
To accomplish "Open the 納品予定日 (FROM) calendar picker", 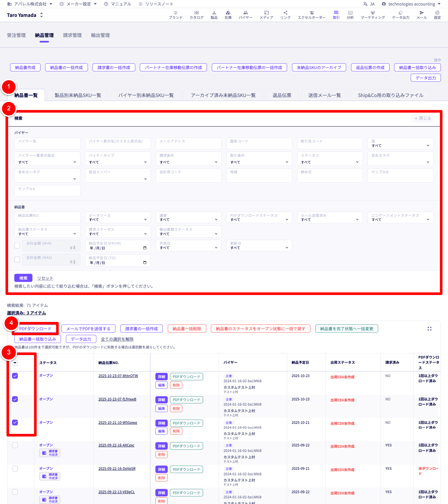I will [145, 248].
